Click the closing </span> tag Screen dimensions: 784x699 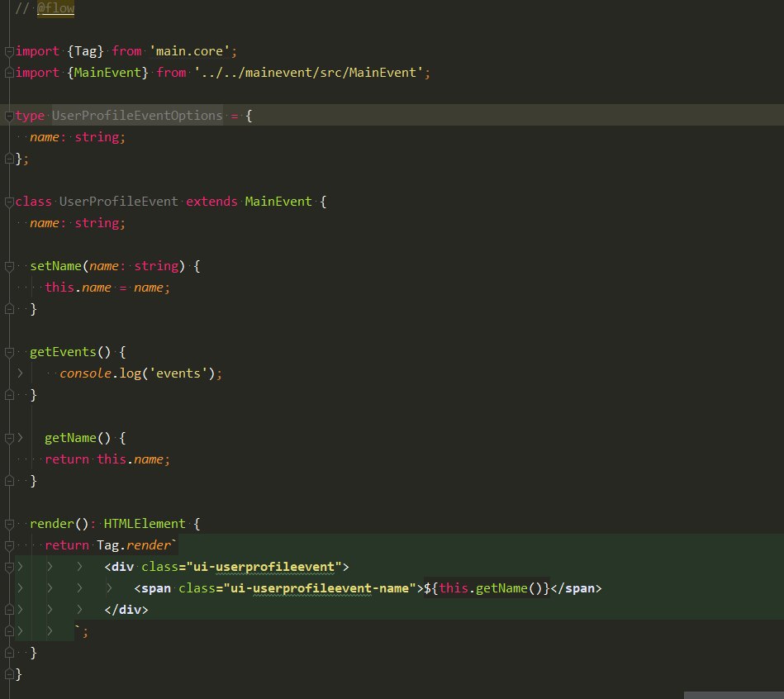tap(576, 588)
